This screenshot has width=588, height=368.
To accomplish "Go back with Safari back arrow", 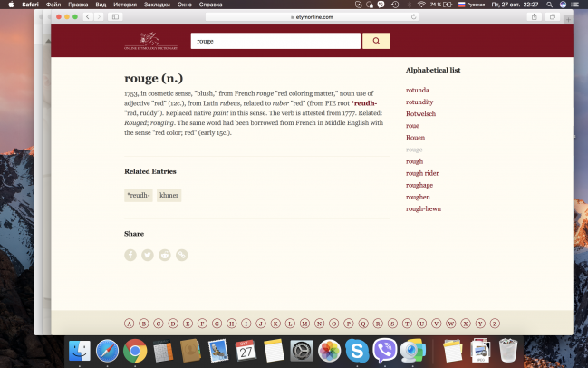I will 88,17.
